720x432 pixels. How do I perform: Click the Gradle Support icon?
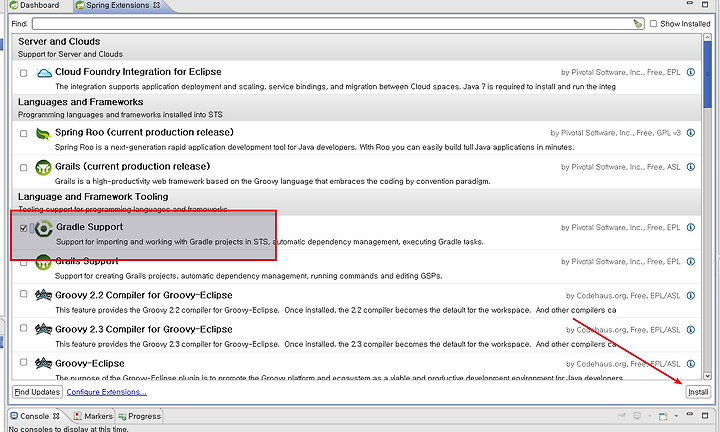44,228
